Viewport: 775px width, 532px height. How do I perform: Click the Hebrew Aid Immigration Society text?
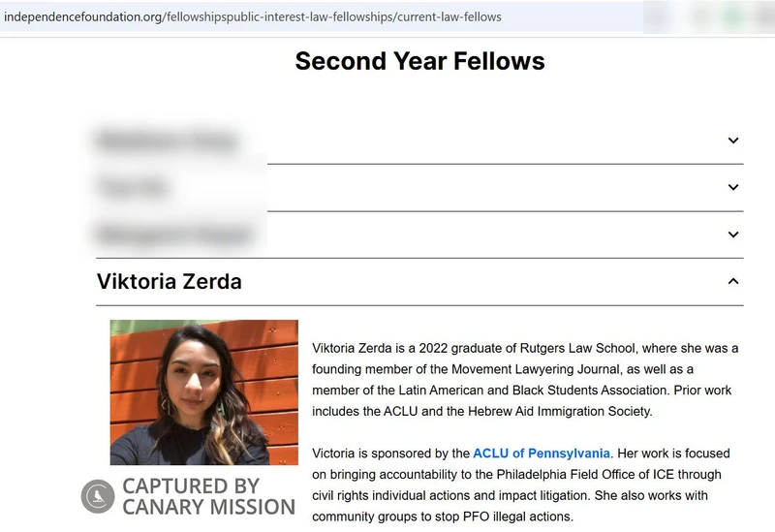click(560, 412)
